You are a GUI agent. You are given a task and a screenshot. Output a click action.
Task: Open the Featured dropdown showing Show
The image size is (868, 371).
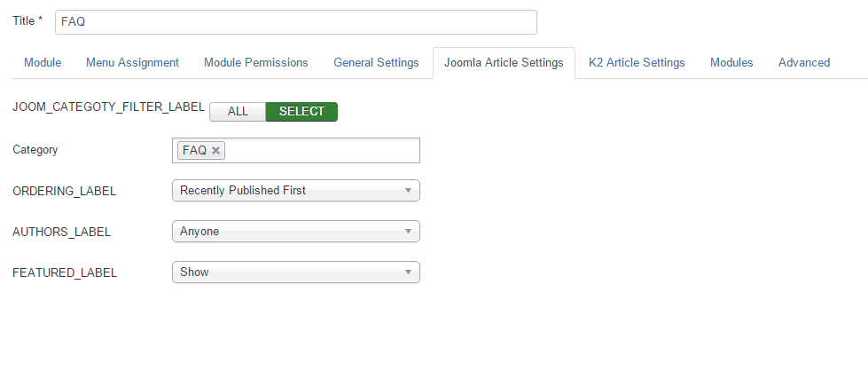[x=295, y=272]
